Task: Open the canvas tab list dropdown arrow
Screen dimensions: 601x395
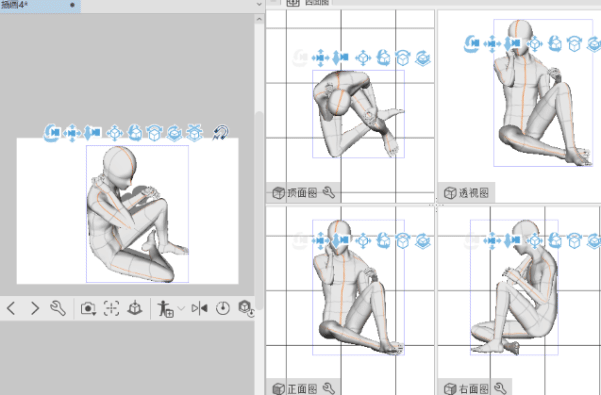Action: (259, 4)
